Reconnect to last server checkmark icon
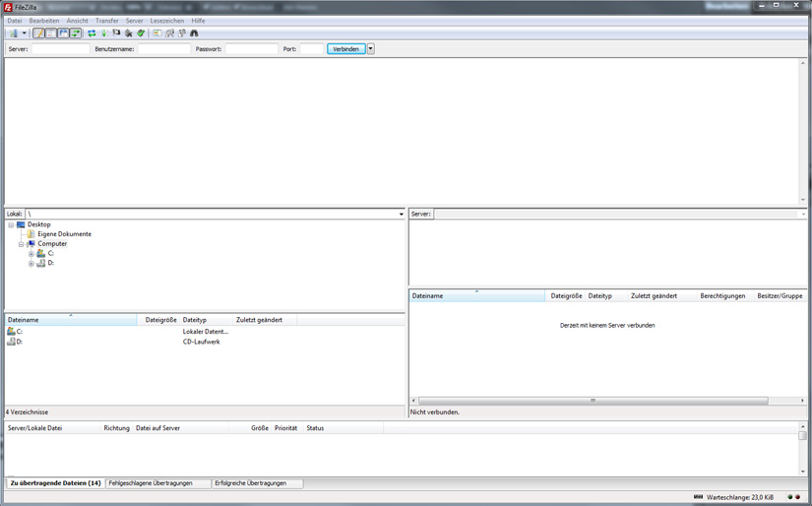This screenshot has height=506, width=812. 141,33
